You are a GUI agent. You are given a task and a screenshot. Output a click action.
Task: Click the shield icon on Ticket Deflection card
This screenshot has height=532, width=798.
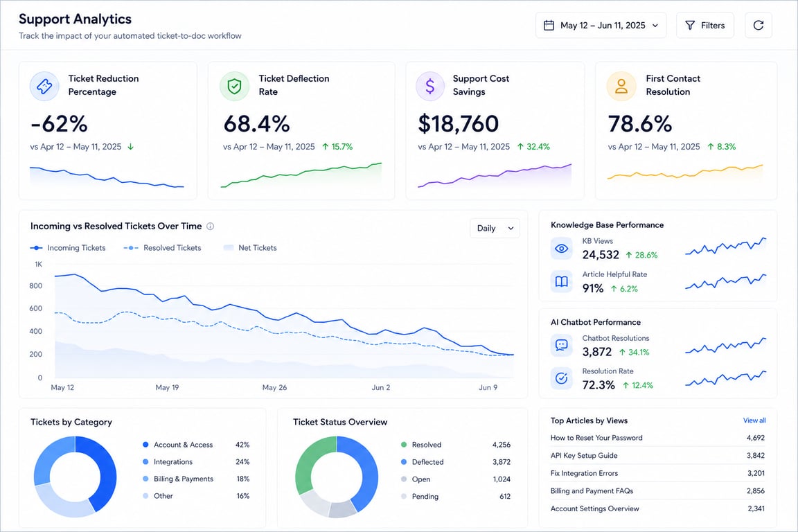click(x=234, y=86)
